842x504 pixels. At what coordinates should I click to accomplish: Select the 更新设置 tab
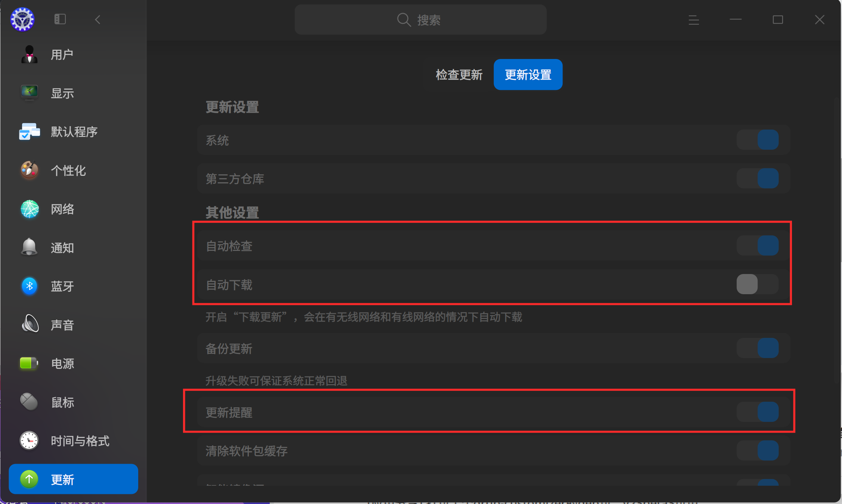(528, 75)
